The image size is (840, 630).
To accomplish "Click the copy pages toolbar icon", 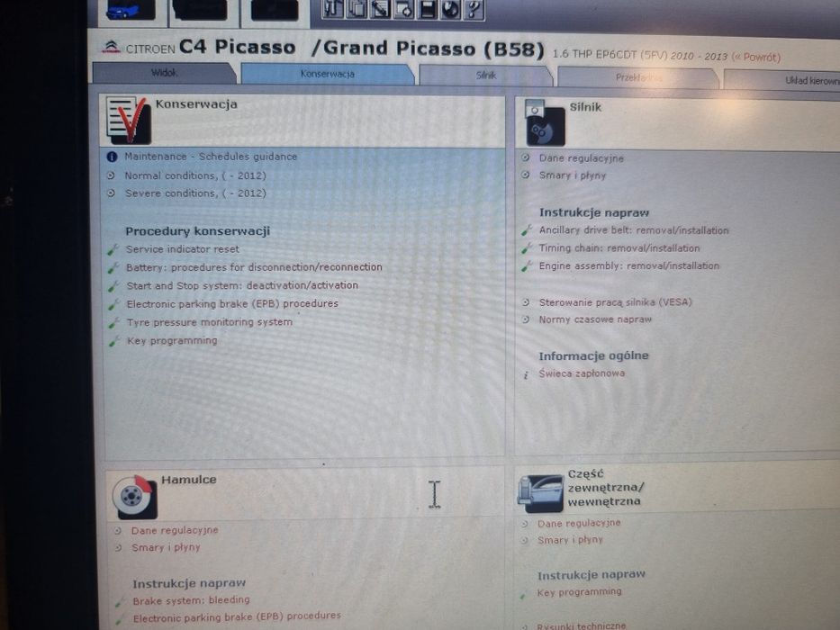I will (x=357, y=9).
